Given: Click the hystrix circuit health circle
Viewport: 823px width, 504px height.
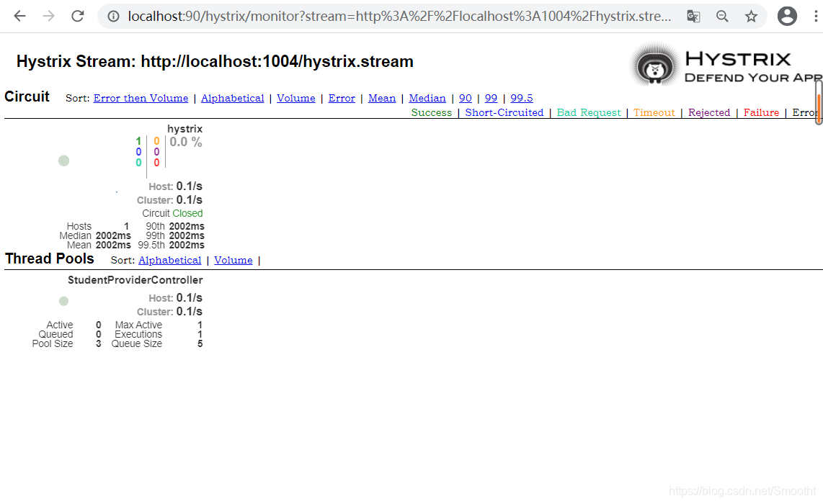Looking at the screenshot, I should point(63,161).
